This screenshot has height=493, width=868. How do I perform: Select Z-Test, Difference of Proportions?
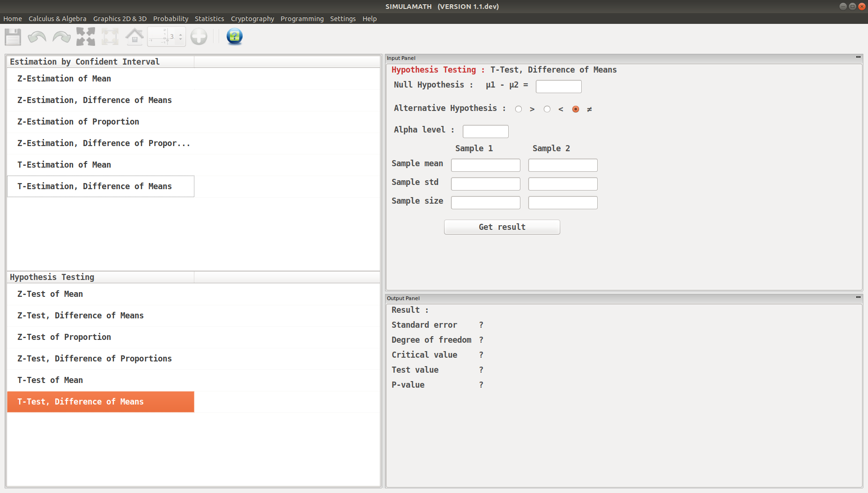tap(101, 359)
